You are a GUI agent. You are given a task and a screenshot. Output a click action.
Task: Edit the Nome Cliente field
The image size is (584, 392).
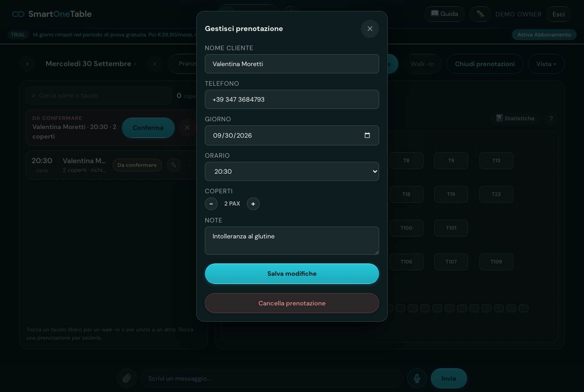(x=292, y=64)
